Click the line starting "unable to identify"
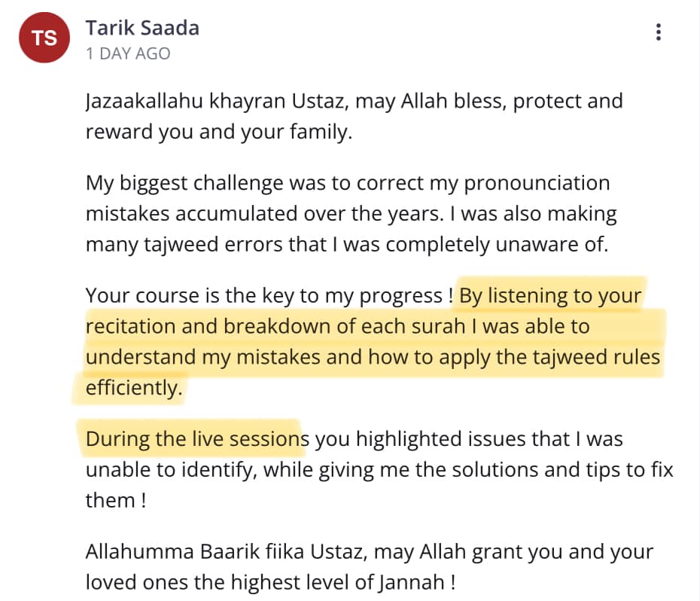This screenshot has height=601, width=700. (x=379, y=470)
